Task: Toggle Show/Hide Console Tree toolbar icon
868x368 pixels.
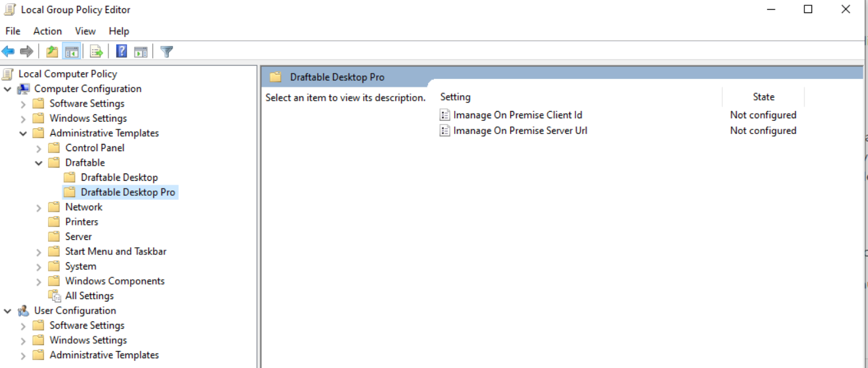Action: (x=72, y=51)
